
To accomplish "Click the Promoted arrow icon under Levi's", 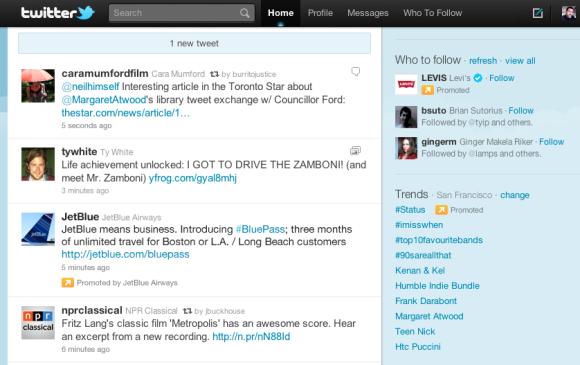I will click(427, 90).
